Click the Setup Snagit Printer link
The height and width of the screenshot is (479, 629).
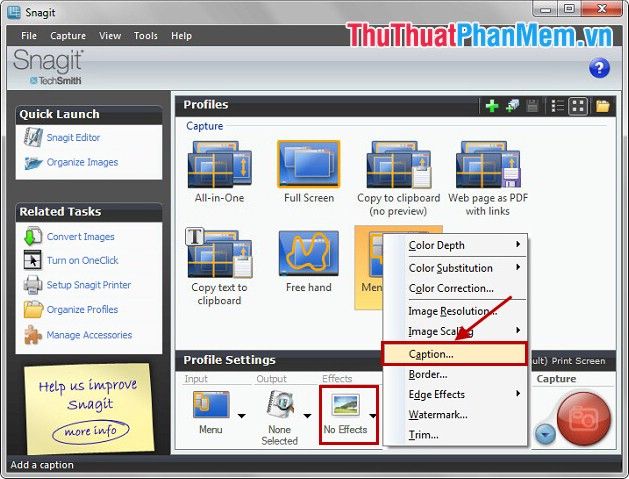point(89,285)
